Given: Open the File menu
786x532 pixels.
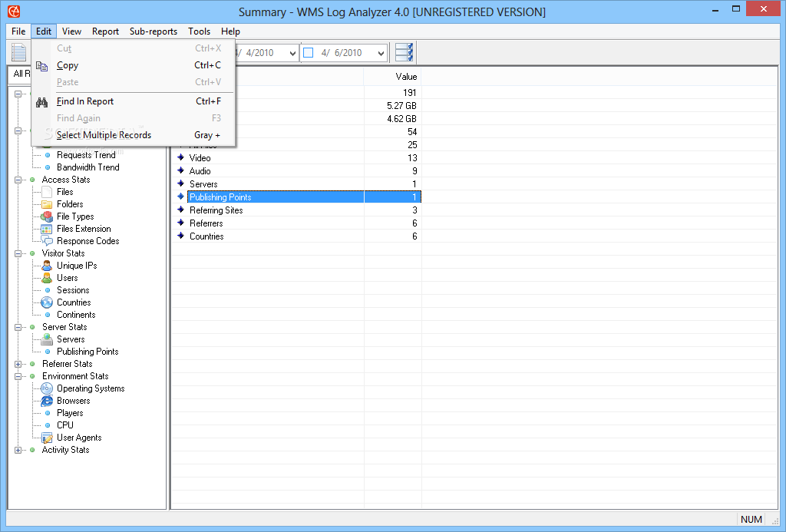Looking at the screenshot, I should tap(18, 31).
